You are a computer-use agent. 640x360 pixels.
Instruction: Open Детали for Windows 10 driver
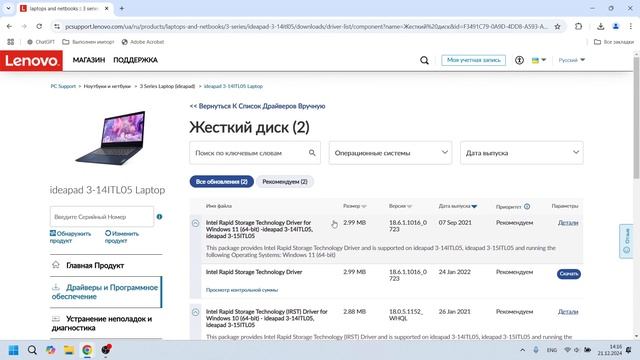[568, 312]
